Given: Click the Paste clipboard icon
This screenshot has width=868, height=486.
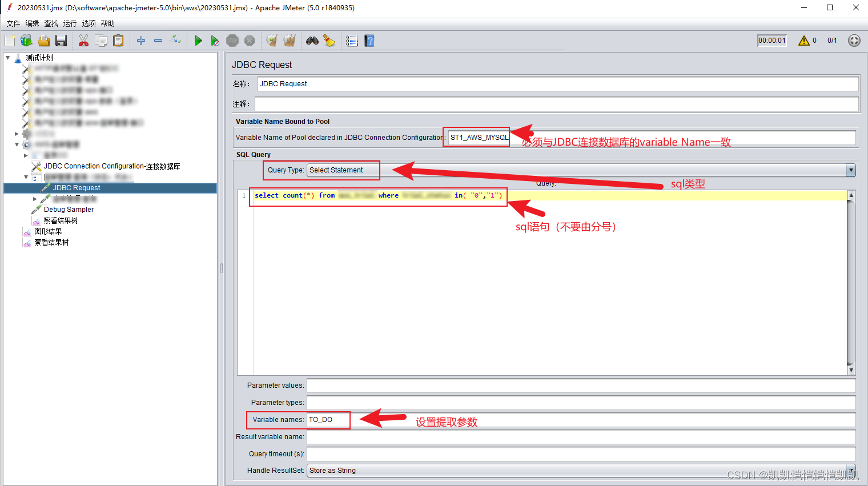Looking at the screenshot, I should (118, 41).
